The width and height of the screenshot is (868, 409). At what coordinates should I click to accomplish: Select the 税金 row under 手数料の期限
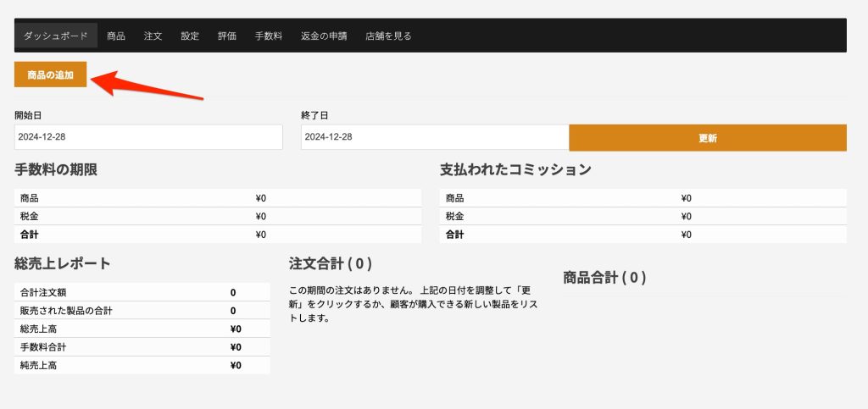point(218,216)
